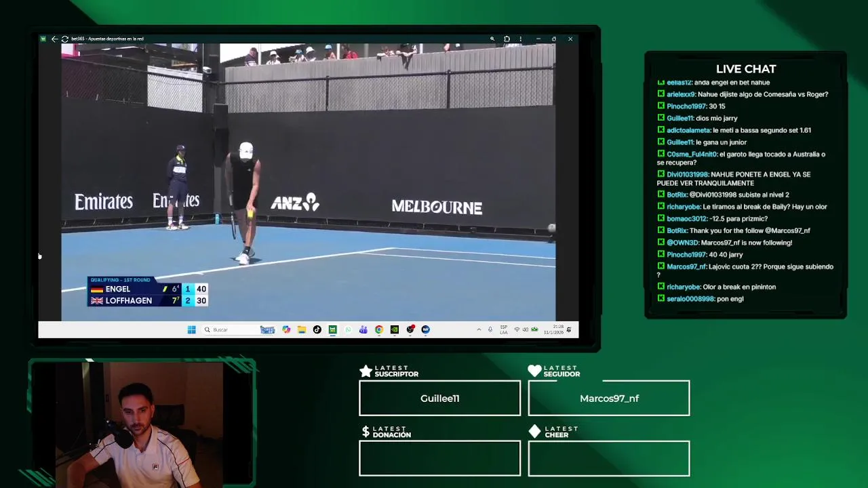This screenshot has width=868, height=488.
Task: Click the bet365 window title text
Action: click(107, 39)
